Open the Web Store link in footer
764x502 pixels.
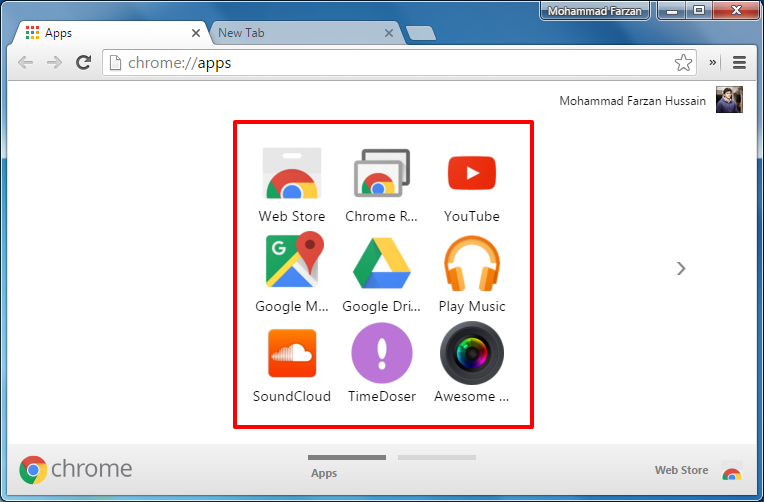point(681,470)
